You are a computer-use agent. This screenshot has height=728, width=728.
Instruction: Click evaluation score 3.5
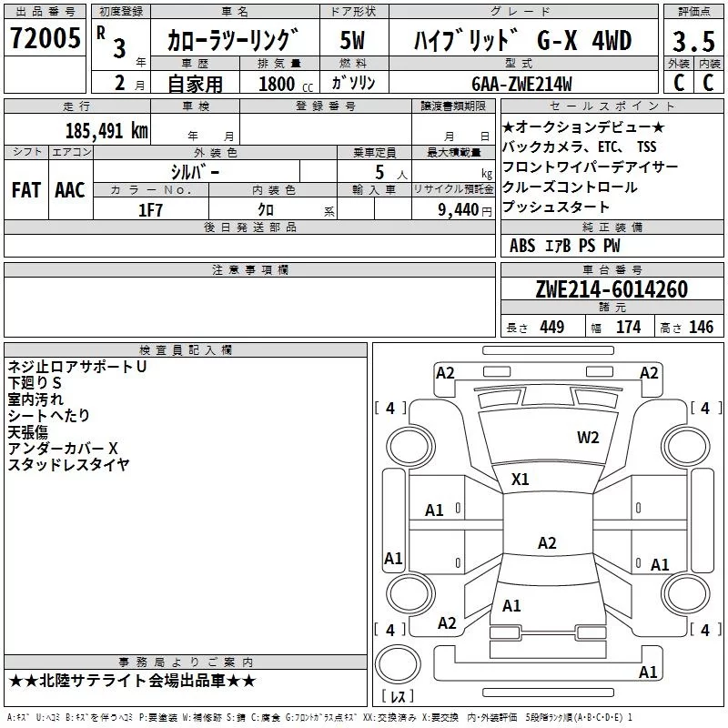693,41
